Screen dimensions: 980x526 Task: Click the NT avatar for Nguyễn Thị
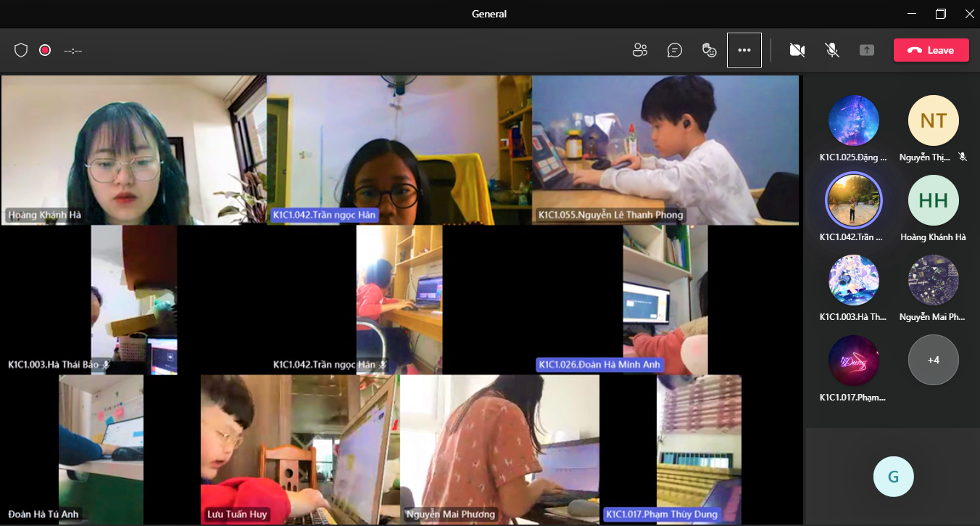[x=934, y=120]
